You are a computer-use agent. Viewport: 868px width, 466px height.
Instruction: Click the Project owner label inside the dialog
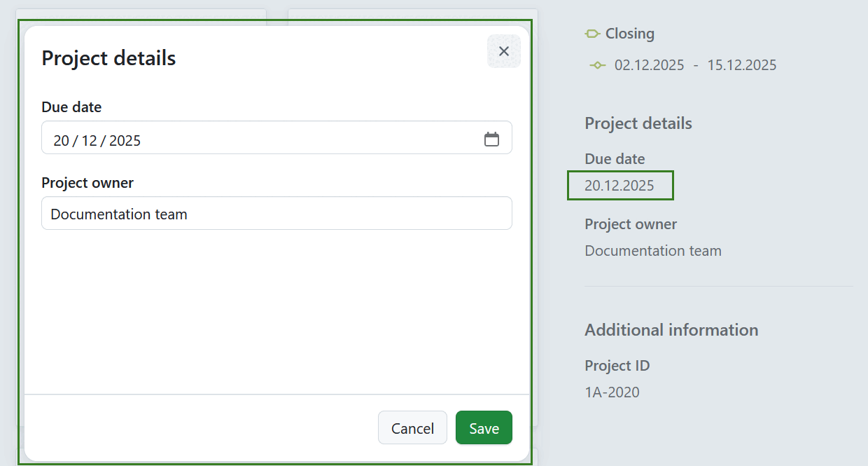(x=87, y=182)
